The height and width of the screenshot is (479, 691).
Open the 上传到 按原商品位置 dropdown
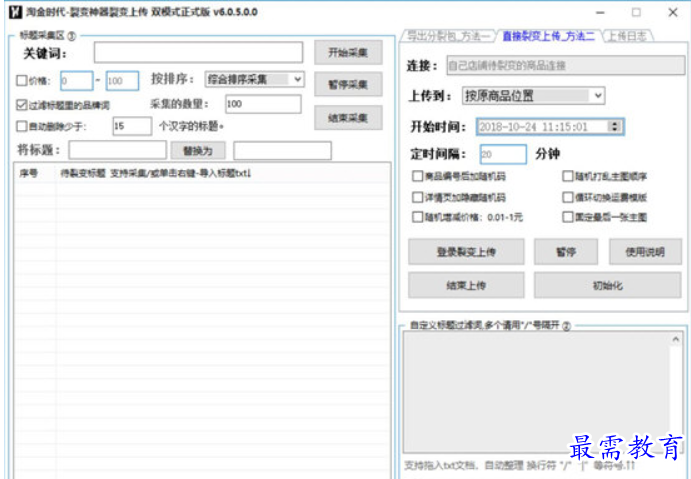tap(533, 96)
